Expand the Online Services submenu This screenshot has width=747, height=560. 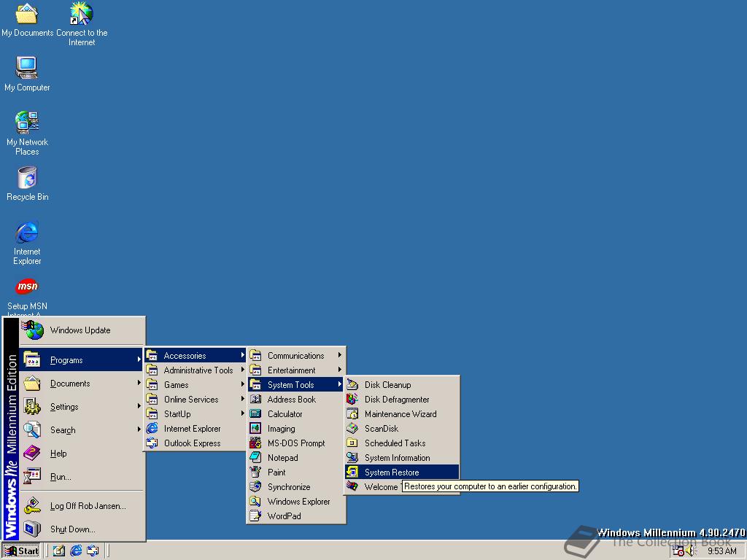196,400
